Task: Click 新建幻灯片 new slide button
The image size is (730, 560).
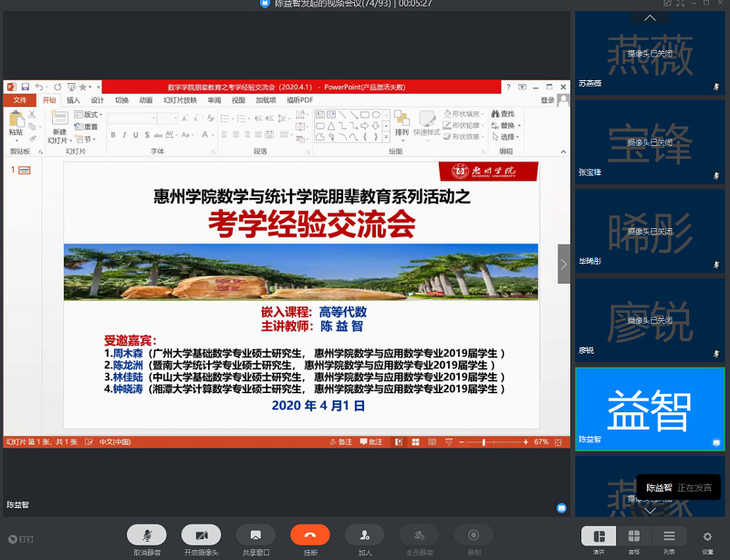Action: (59, 127)
